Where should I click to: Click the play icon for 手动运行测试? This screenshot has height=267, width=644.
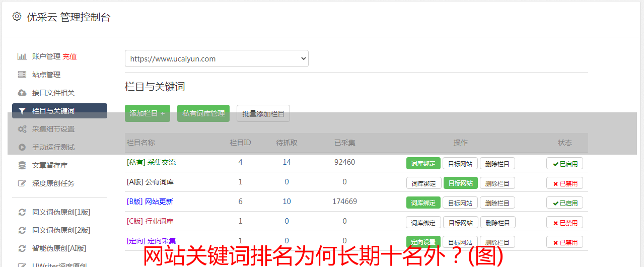[x=22, y=147]
